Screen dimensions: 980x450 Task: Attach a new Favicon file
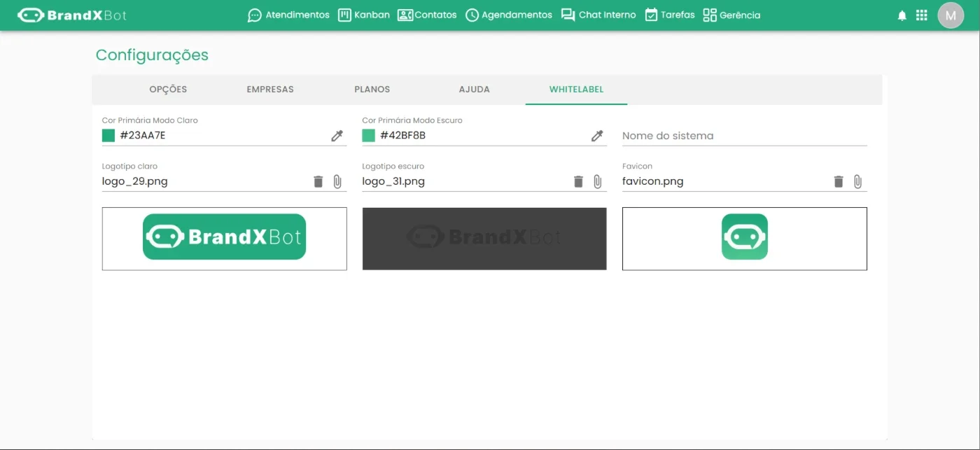857,182
